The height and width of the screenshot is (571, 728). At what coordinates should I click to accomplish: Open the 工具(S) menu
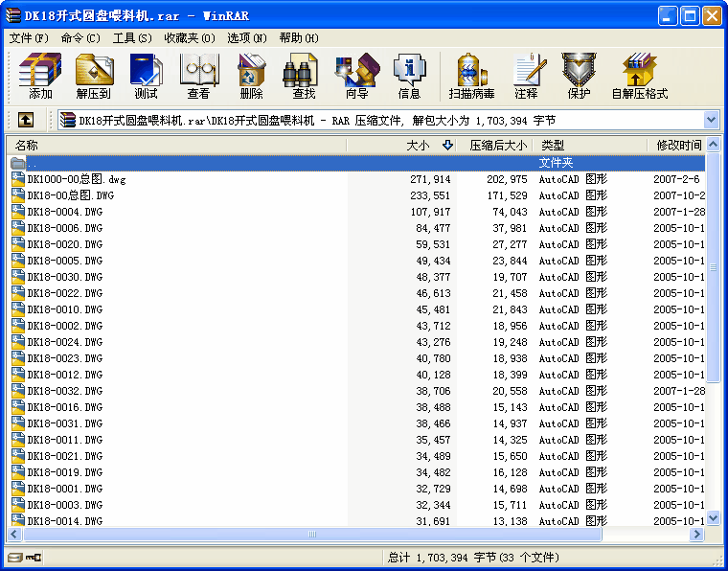tap(132, 38)
